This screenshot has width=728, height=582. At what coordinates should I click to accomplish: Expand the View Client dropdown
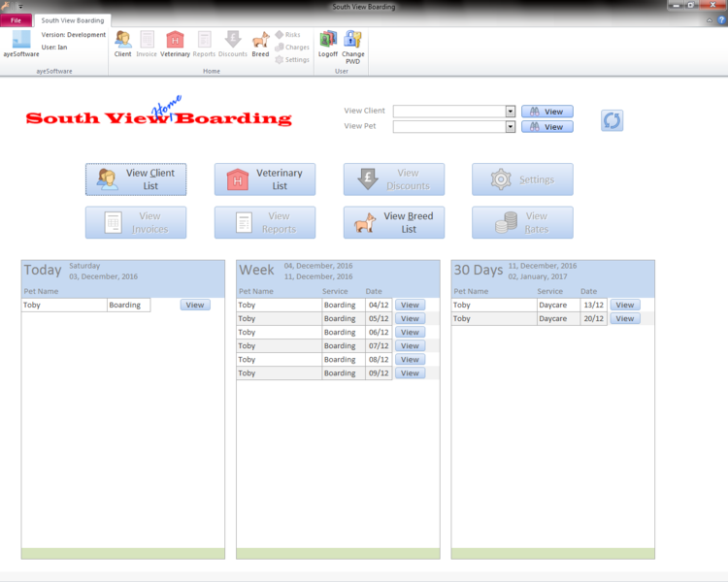[511, 112]
